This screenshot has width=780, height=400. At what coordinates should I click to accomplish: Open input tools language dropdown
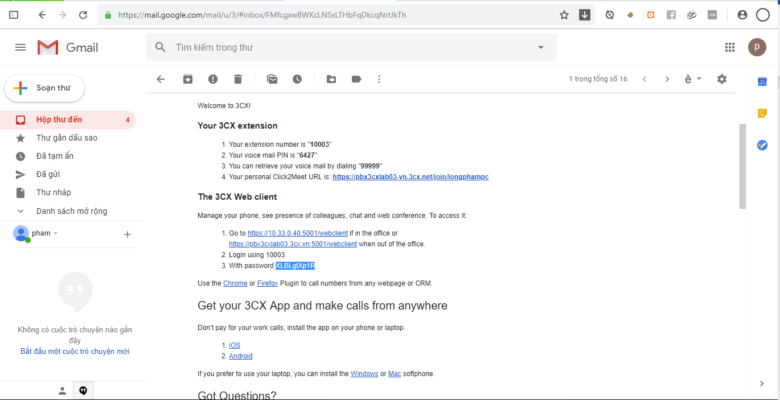[x=693, y=79]
